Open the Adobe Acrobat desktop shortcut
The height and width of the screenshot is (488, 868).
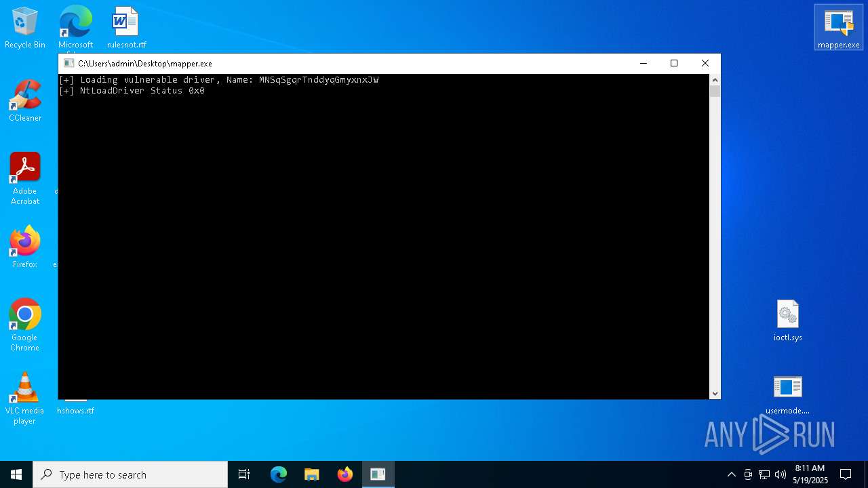tap(25, 179)
